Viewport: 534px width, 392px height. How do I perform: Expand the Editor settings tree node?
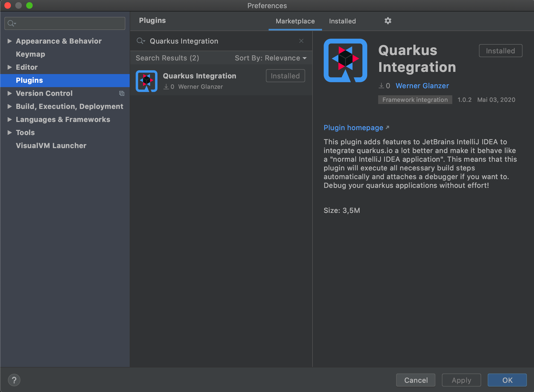coord(10,67)
